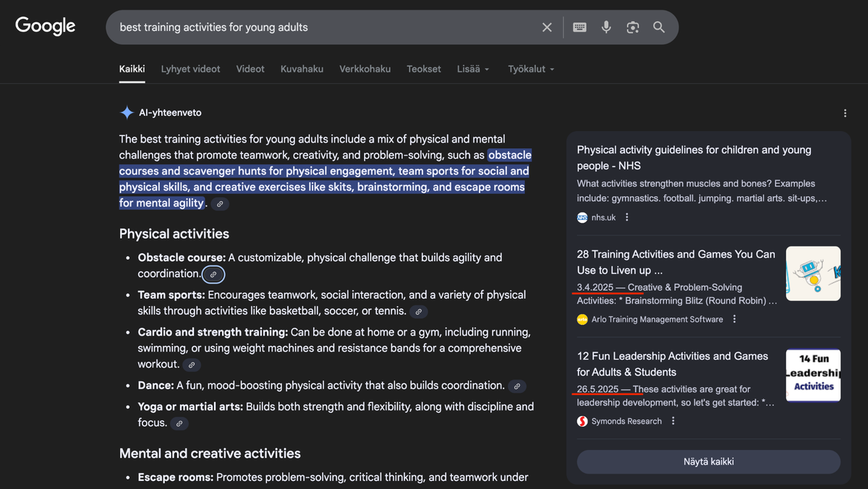Open the Työkalut dropdown
Screen dimensions: 868x489
[x=531, y=69]
